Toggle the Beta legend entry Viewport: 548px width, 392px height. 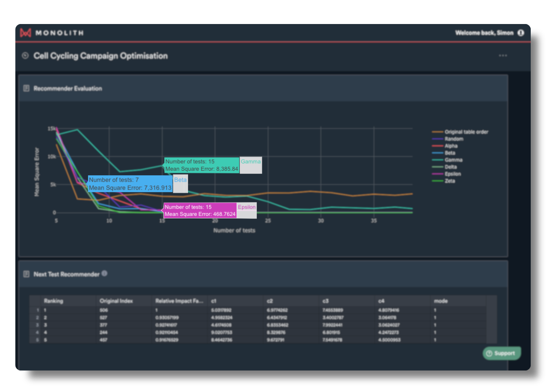click(444, 153)
